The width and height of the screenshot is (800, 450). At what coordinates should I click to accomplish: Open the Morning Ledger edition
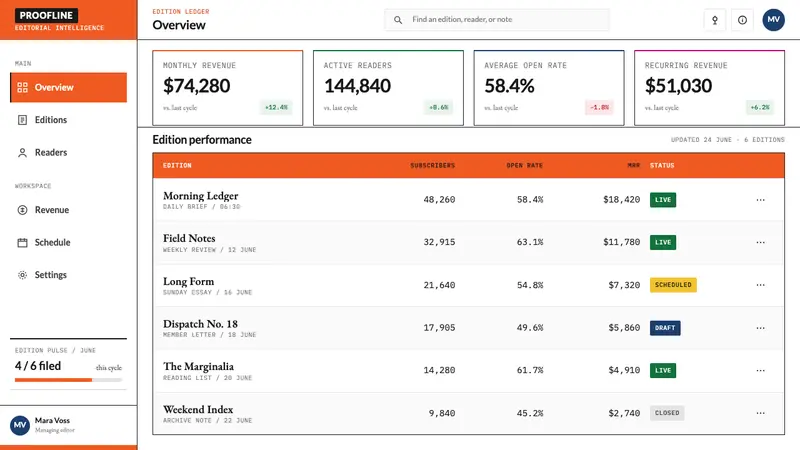(201, 196)
